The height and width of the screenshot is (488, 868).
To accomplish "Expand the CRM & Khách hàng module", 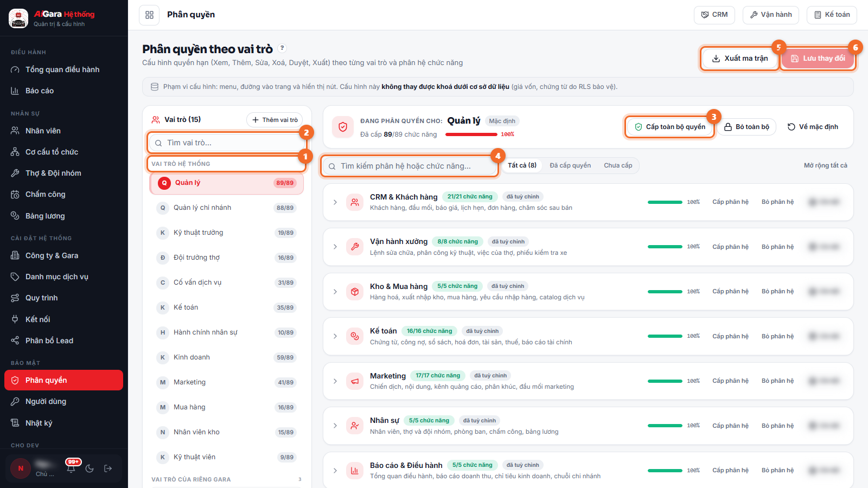I will [335, 202].
